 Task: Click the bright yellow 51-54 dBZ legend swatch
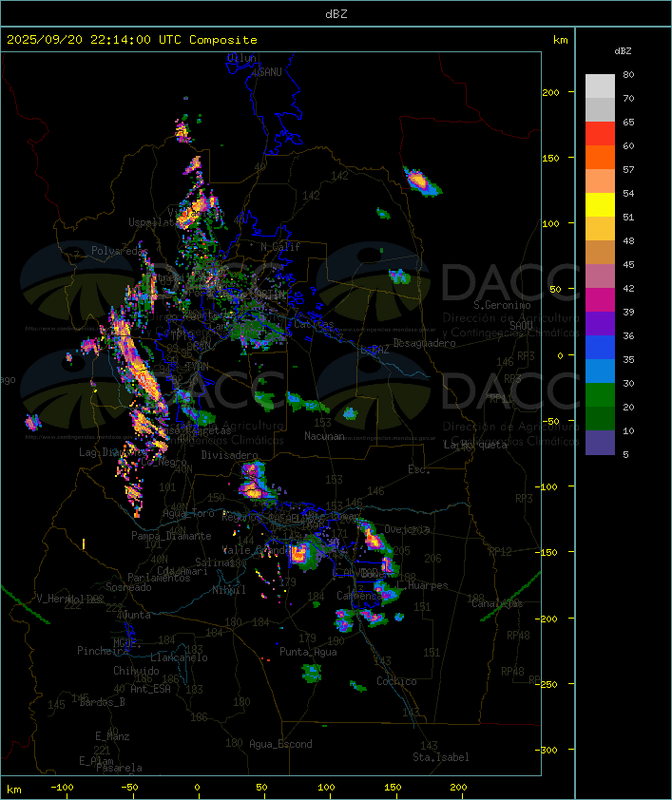click(x=600, y=205)
